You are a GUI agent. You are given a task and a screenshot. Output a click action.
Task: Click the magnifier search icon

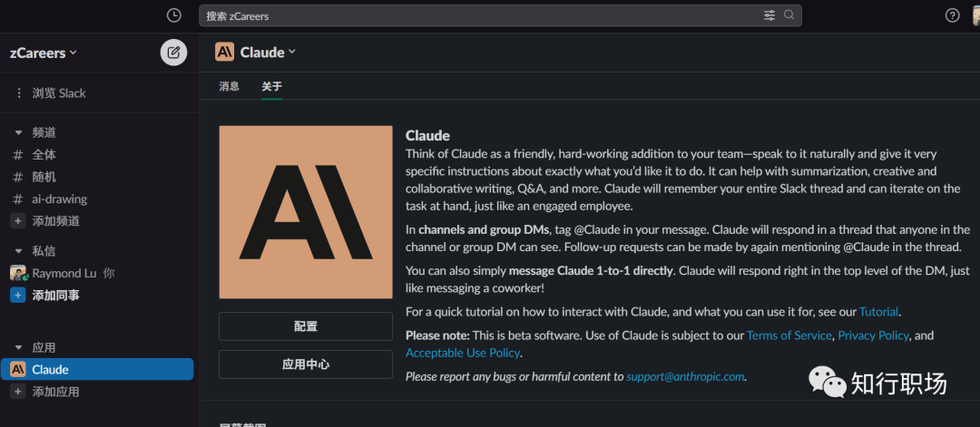tap(789, 15)
